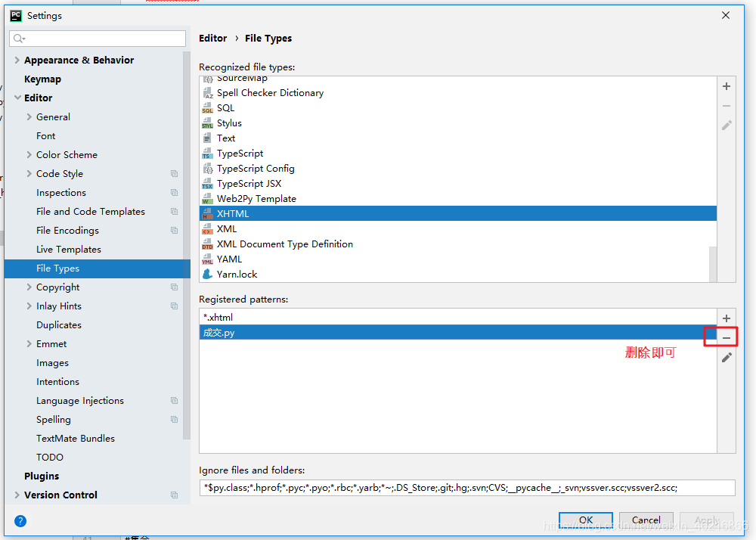Open the TextMate Bundles page
This screenshot has width=756, height=540.
[76, 438]
